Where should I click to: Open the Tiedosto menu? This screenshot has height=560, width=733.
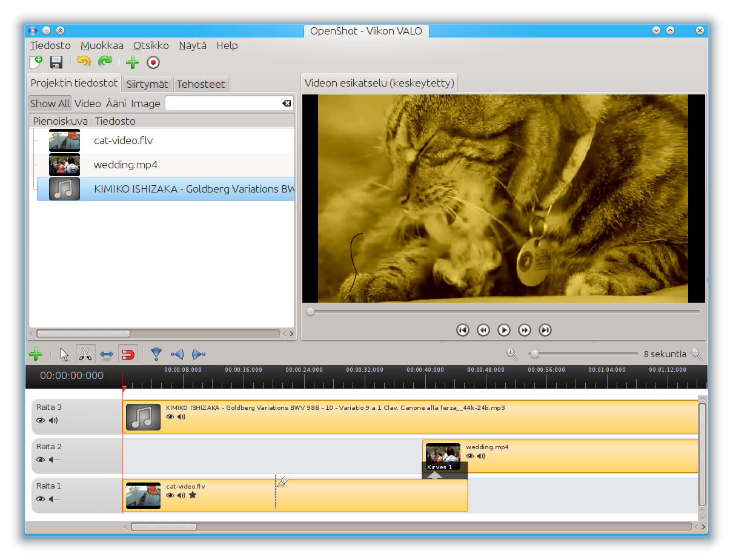(50, 45)
